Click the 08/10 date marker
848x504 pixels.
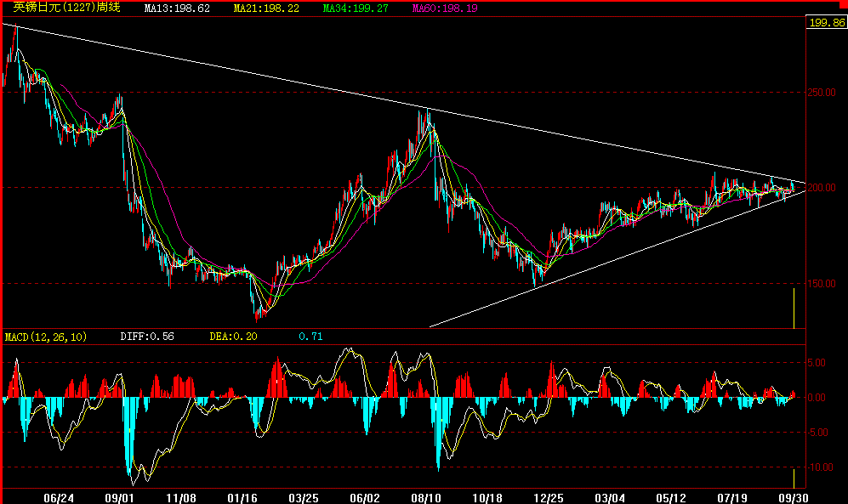pos(426,497)
